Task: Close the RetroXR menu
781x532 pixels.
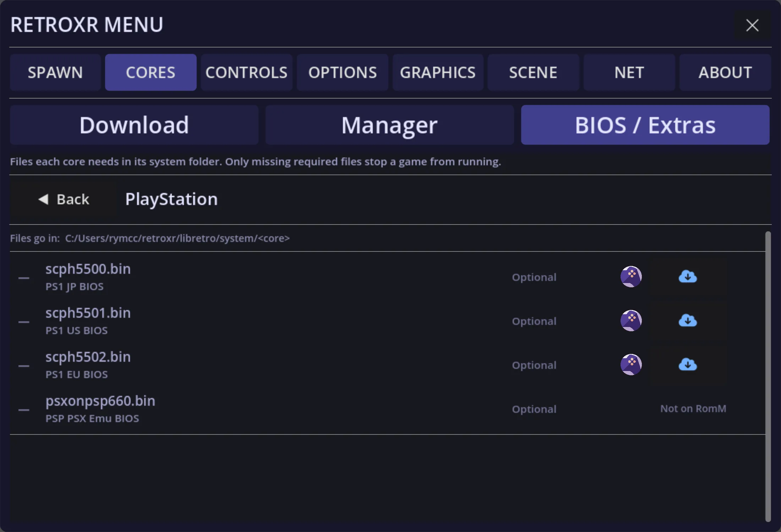Action: (x=752, y=25)
